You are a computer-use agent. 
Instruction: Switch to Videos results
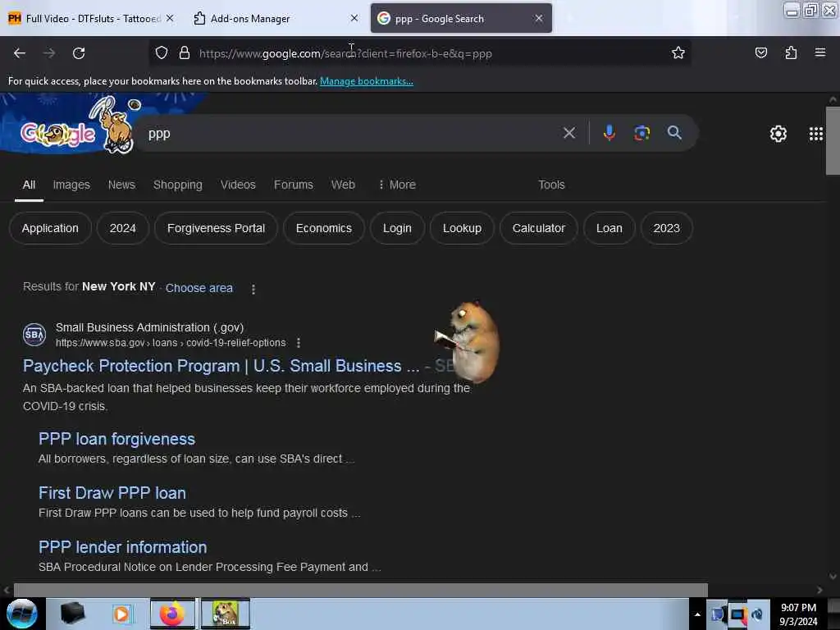point(238,185)
